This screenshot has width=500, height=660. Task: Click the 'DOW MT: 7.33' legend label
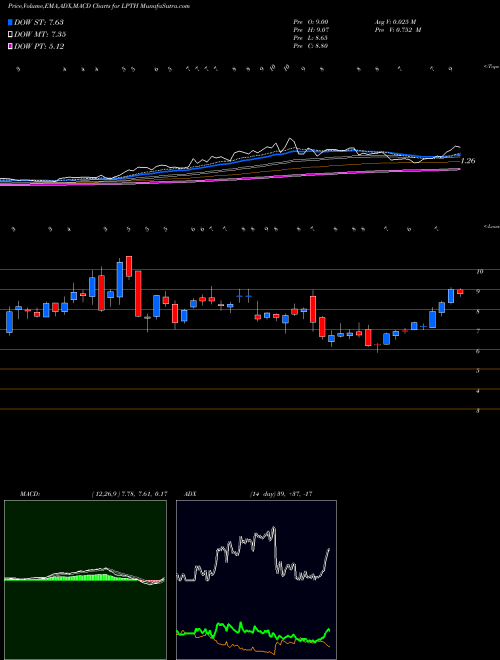coord(40,35)
